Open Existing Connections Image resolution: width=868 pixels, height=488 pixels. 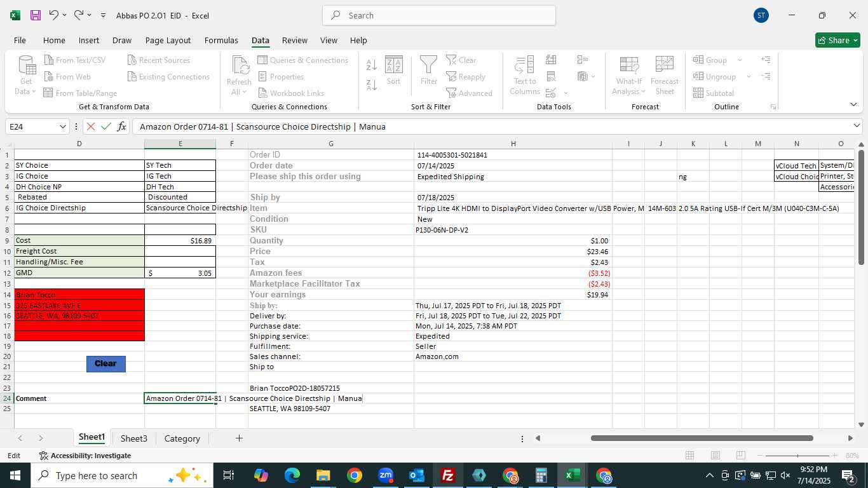[x=168, y=77]
